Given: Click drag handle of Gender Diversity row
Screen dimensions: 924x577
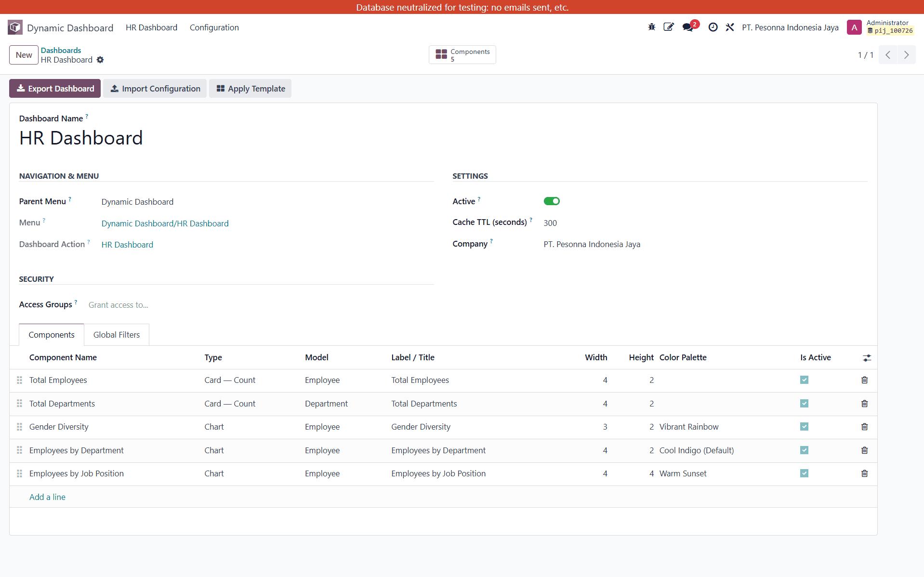Looking at the screenshot, I should click(19, 427).
